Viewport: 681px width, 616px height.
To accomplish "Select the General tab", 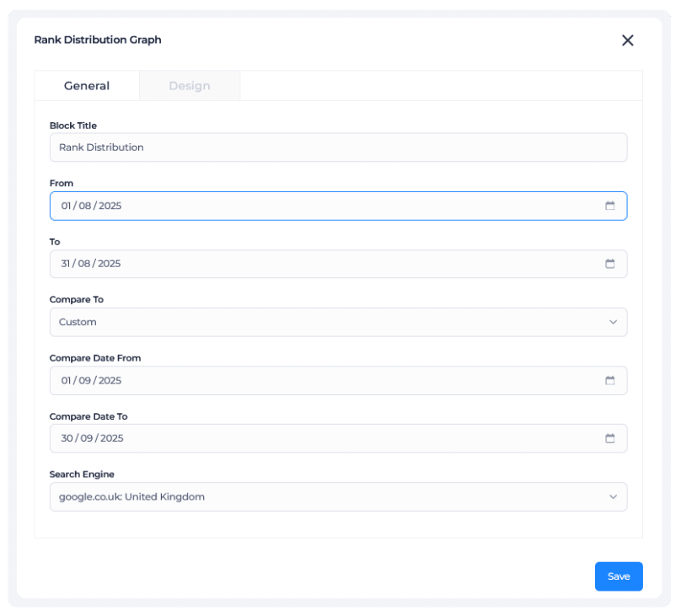I will (86, 85).
